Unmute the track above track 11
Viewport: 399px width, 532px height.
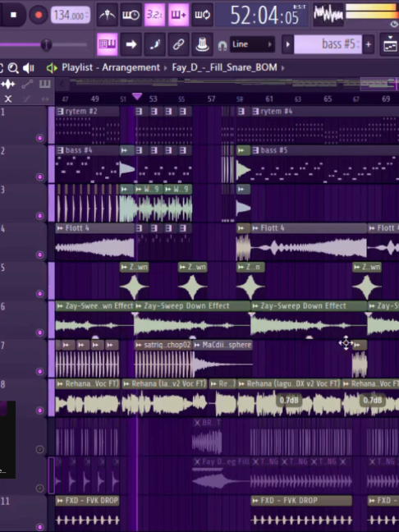tap(40, 488)
